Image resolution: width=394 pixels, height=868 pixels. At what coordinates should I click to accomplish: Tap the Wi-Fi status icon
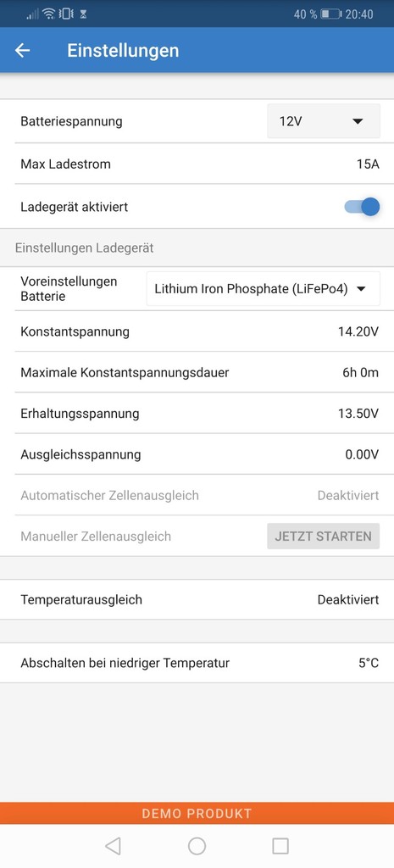click(x=48, y=14)
